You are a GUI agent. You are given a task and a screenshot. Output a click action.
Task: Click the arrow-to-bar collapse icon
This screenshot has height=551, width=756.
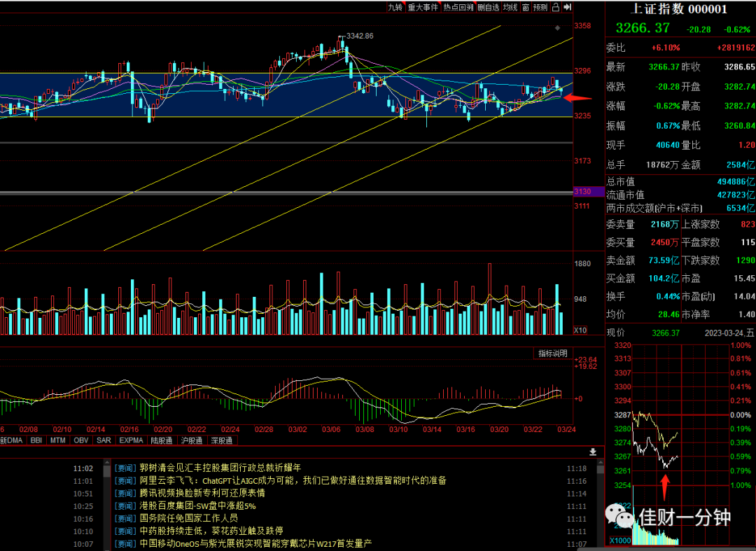pos(568,7)
